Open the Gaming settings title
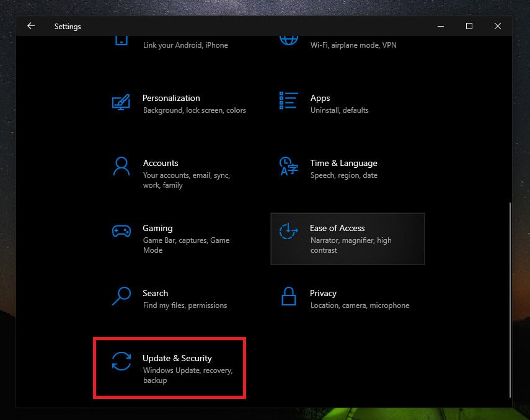The width and height of the screenshot is (530, 420). [x=157, y=229]
